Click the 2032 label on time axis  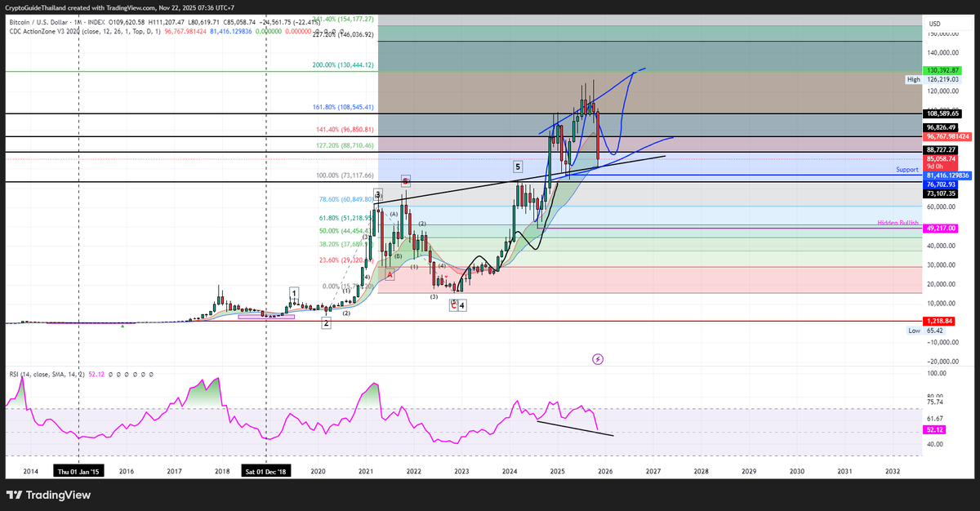[893, 472]
